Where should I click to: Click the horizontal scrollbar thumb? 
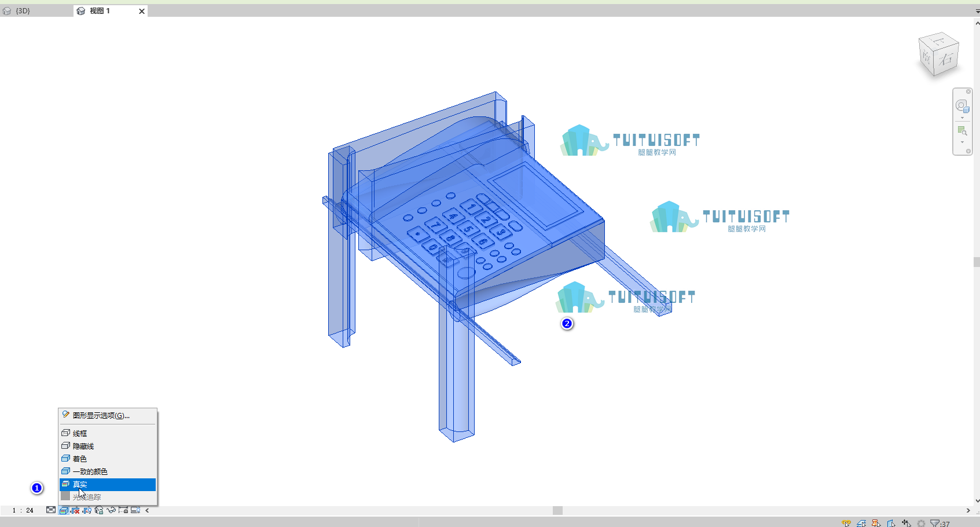click(557, 510)
